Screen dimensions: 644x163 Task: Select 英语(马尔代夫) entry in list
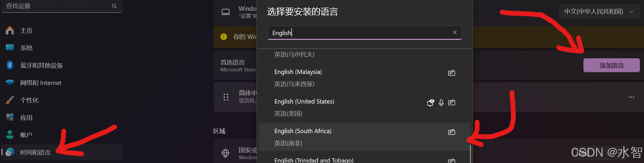click(294, 55)
